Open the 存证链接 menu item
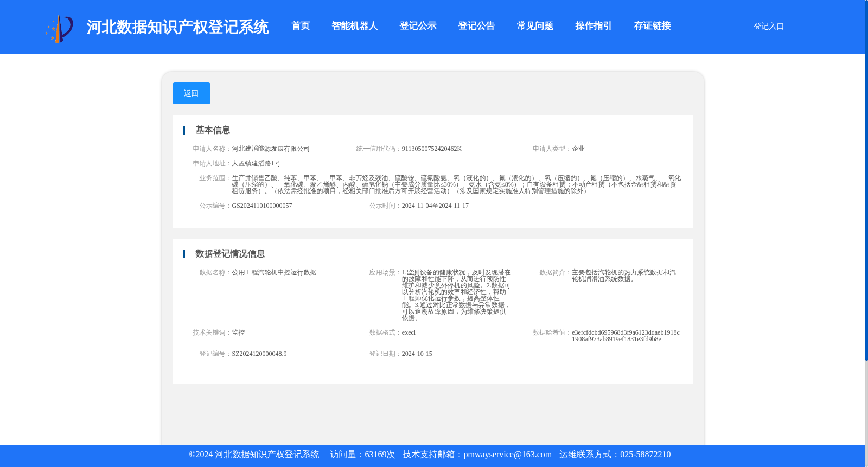 click(652, 26)
